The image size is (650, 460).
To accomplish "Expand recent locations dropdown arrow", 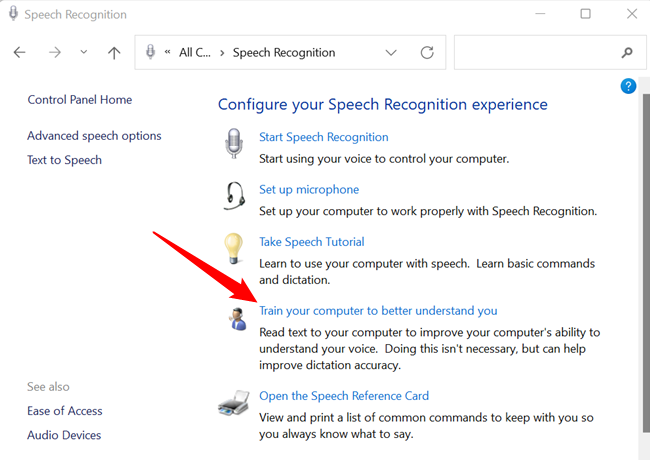I will pyautogui.click(x=83, y=53).
